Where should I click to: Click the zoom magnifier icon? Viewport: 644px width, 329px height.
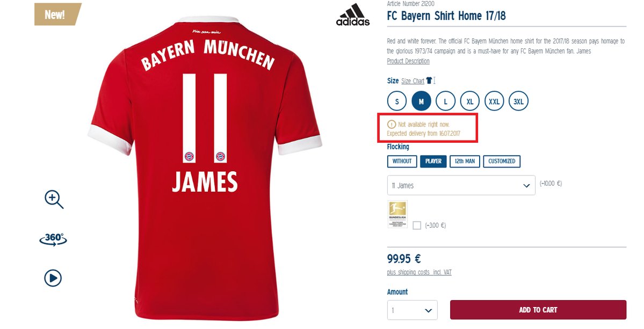tap(54, 199)
